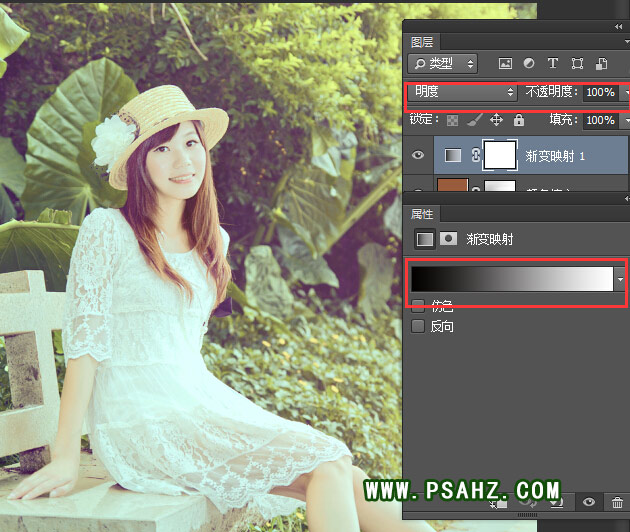630x532 pixels.
Task: Switch to the 图层 layers tab
Action: tap(422, 42)
